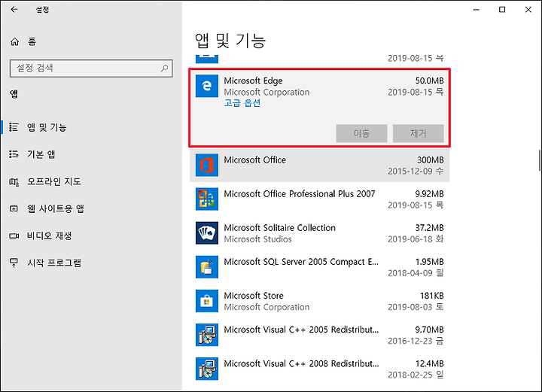Viewport: 542px width, 392px height.
Task: Minimize the 설정 window
Action: point(476,10)
